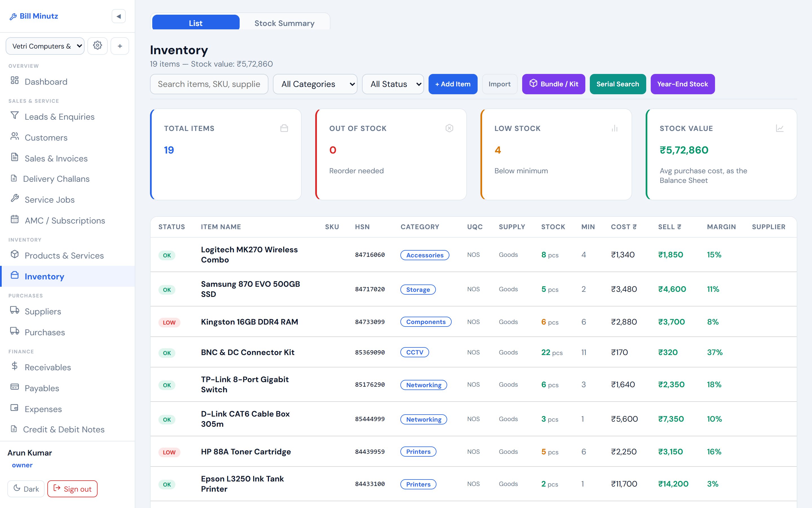Click the LOW status badge for HP 88A Toner
This screenshot has width=812, height=508.
(169, 452)
